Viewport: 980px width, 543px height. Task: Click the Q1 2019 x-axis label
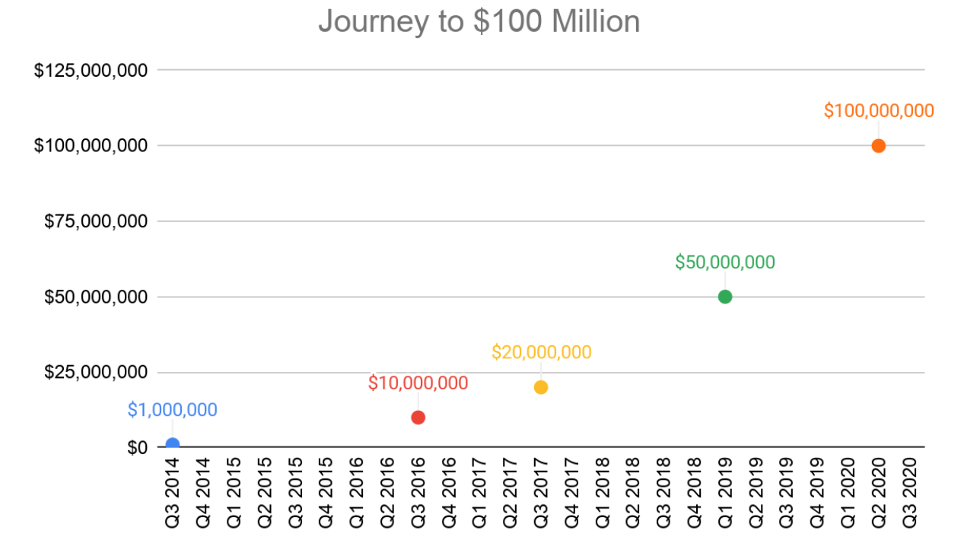pos(725,491)
